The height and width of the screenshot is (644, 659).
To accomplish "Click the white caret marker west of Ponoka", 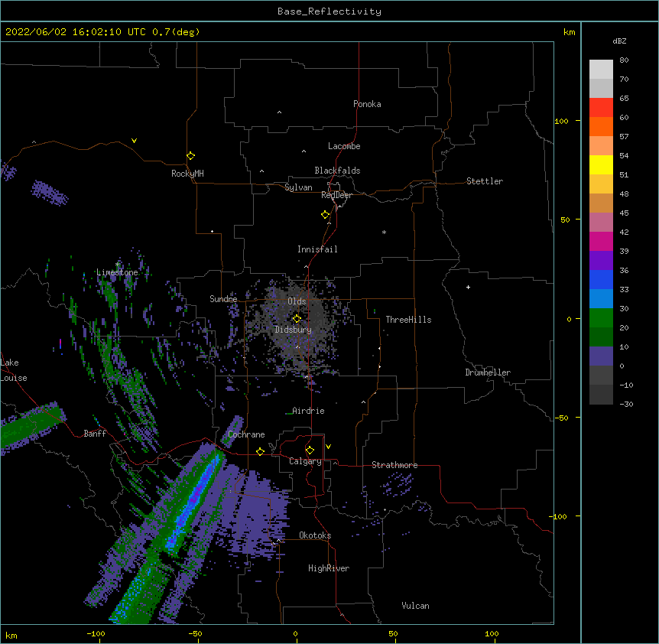I will [280, 112].
